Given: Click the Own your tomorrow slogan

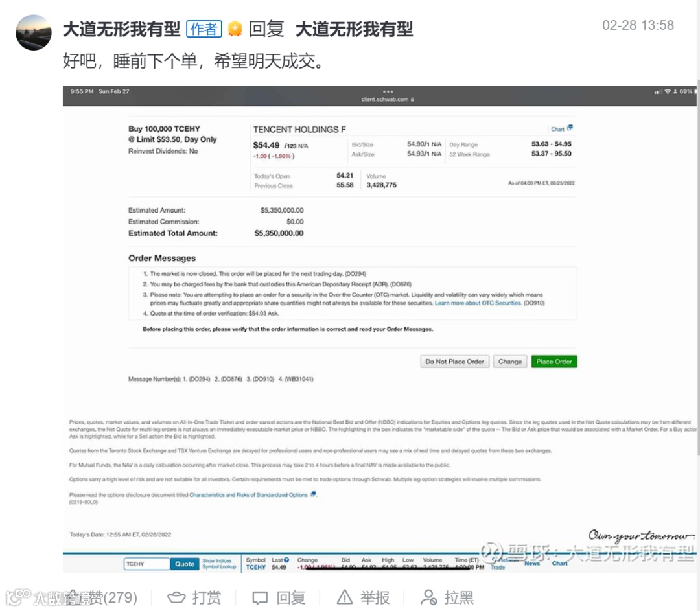Looking at the screenshot, I should [641, 536].
